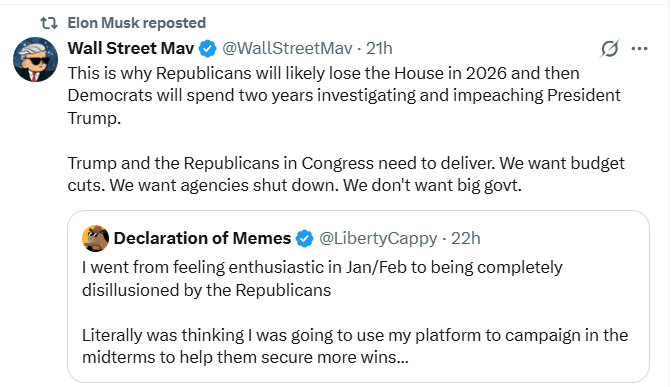The height and width of the screenshot is (387, 672).
Task: Click the Declaration of Memes display name
Action: [x=202, y=238]
